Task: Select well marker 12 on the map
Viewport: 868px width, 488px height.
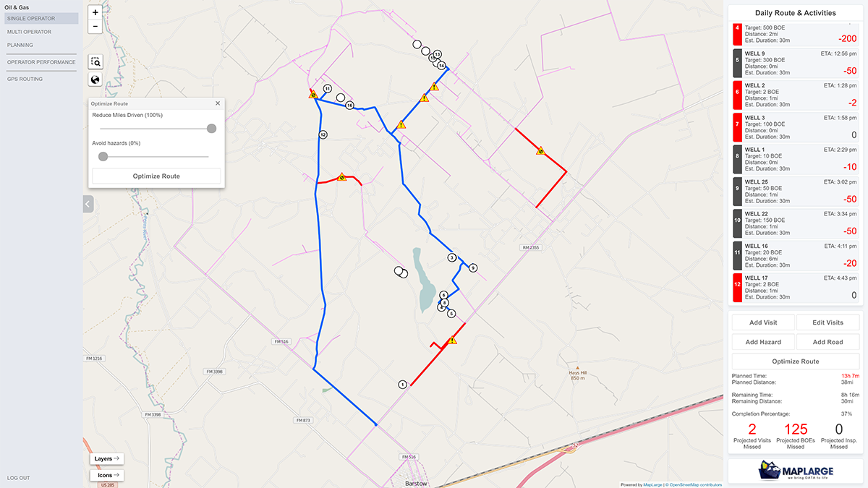Action: 323,134
